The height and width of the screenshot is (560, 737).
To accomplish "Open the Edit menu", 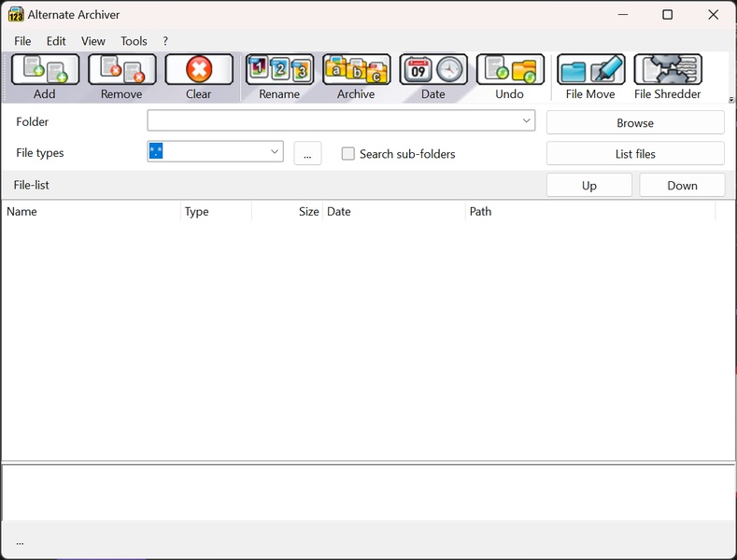I will tap(56, 41).
